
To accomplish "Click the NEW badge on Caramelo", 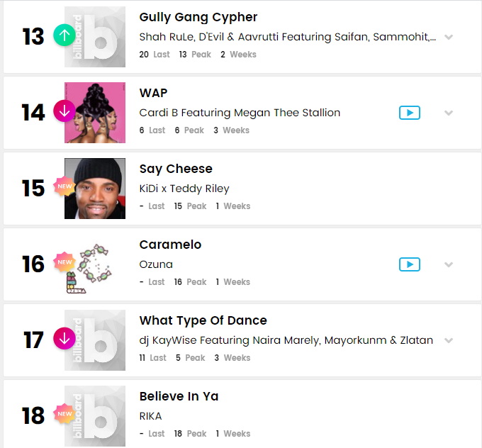I will [65, 262].
